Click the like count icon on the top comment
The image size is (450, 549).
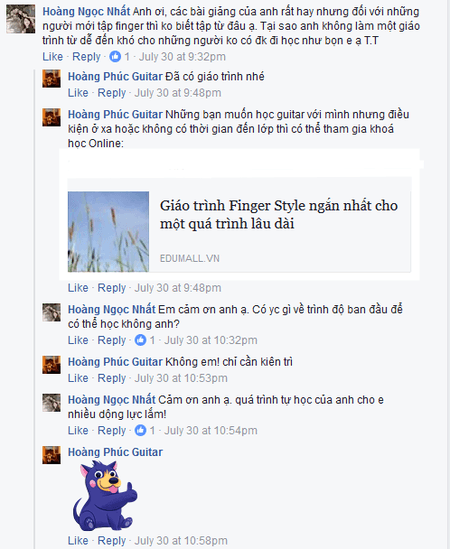coord(115,56)
